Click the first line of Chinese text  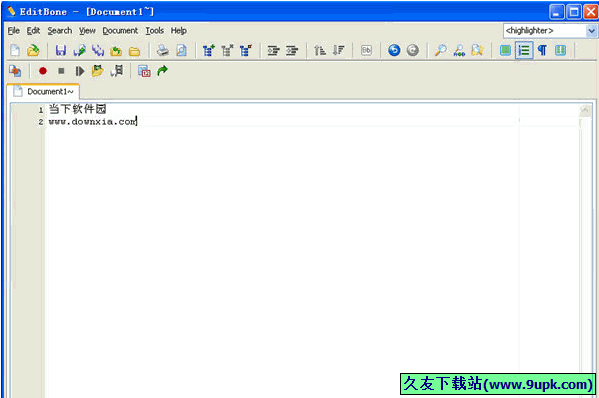tap(77, 109)
